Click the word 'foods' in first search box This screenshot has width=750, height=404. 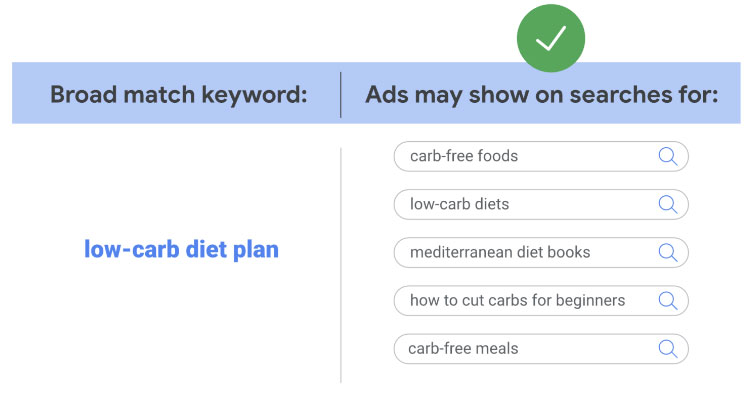(x=498, y=156)
